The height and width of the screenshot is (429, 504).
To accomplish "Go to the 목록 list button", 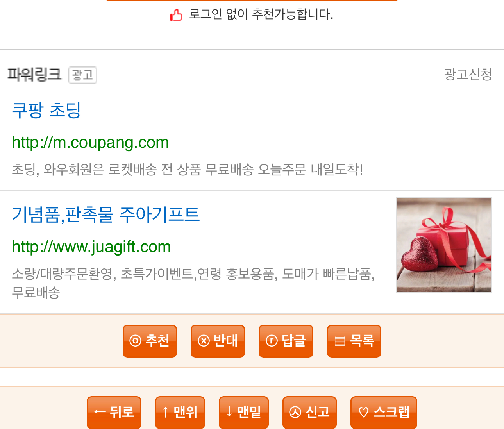I will [354, 341].
